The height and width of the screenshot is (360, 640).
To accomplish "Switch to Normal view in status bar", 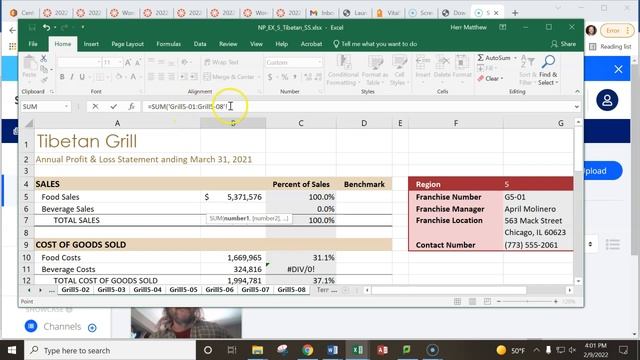I will pyautogui.click(x=457, y=302).
